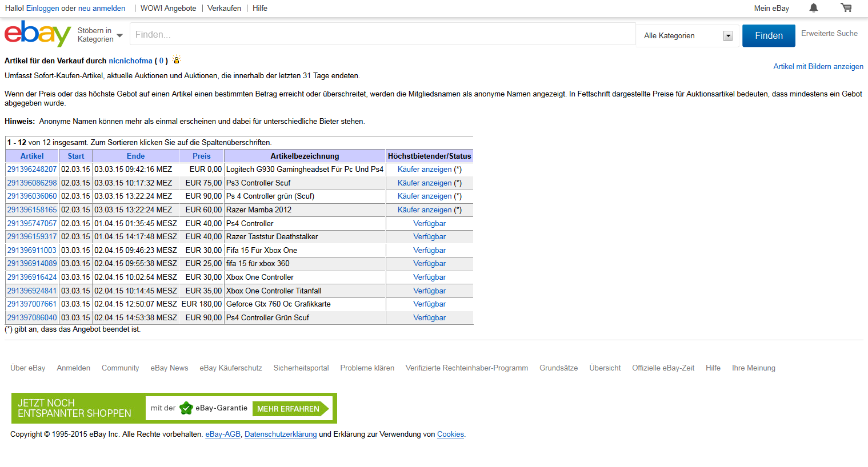This screenshot has height=467, width=868.
Task: Click Artikel mit Bildern anzeigen
Action: coord(818,66)
